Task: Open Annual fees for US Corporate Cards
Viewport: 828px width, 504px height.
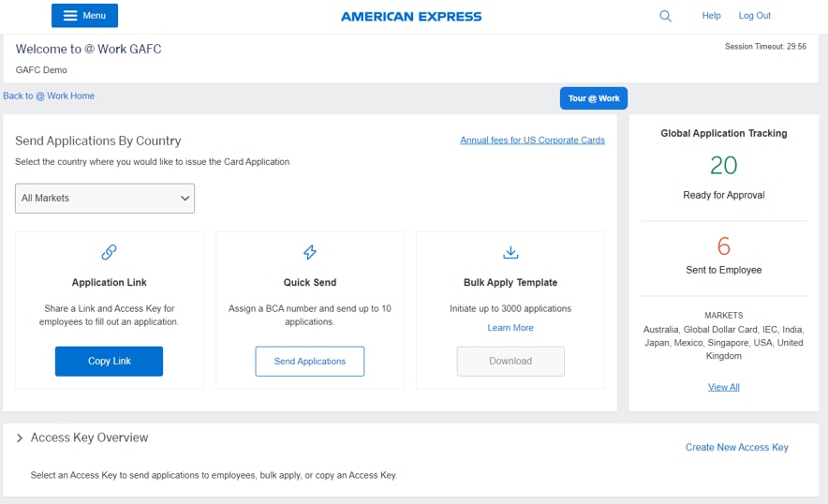Action: (532, 141)
